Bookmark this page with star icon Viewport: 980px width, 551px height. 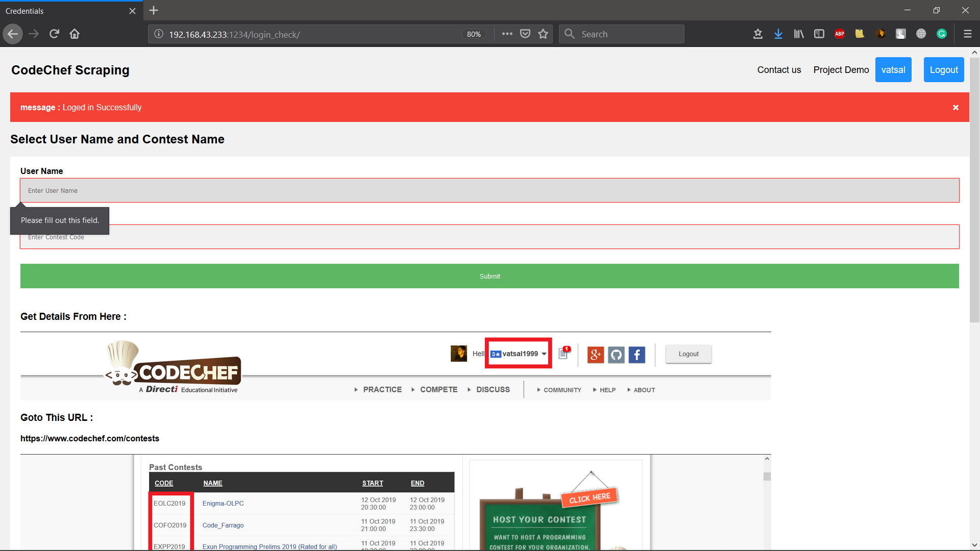(x=543, y=34)
